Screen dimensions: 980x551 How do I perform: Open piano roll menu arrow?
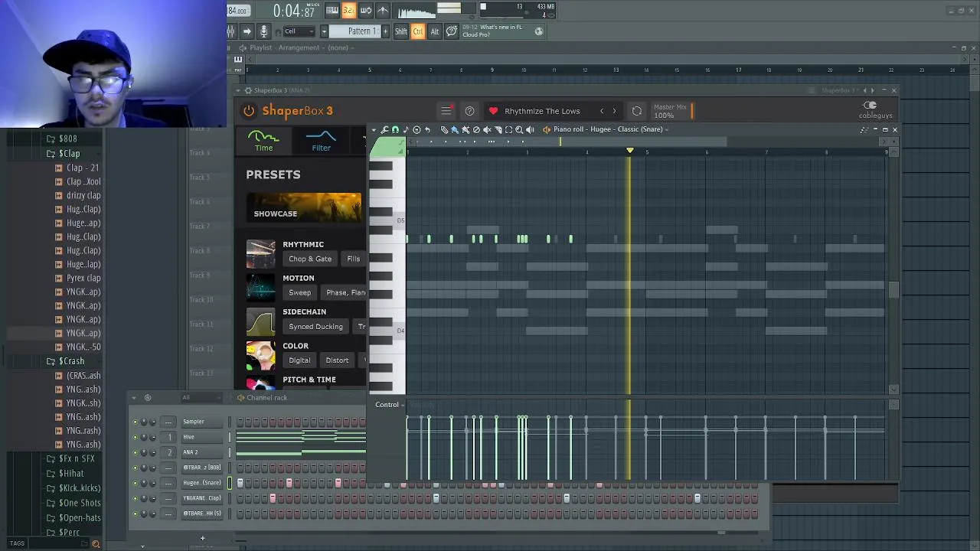coord(375,129)
